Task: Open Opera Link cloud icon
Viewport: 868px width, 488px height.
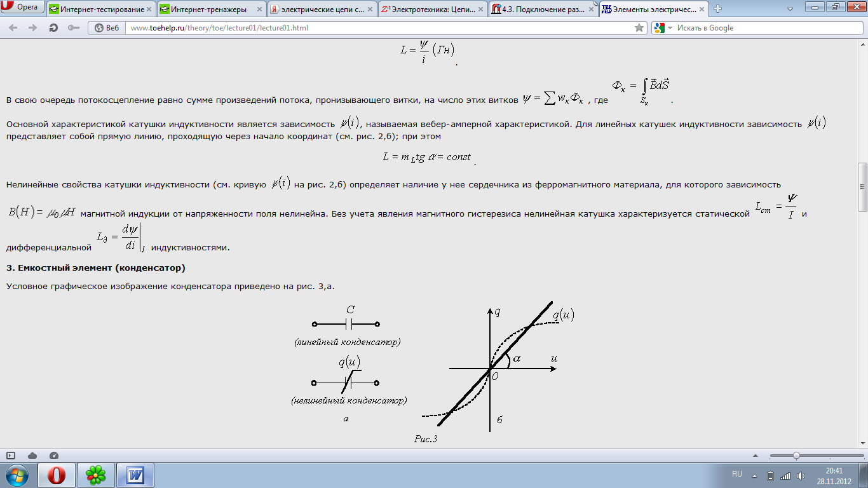Action: (x=32, y=456)
